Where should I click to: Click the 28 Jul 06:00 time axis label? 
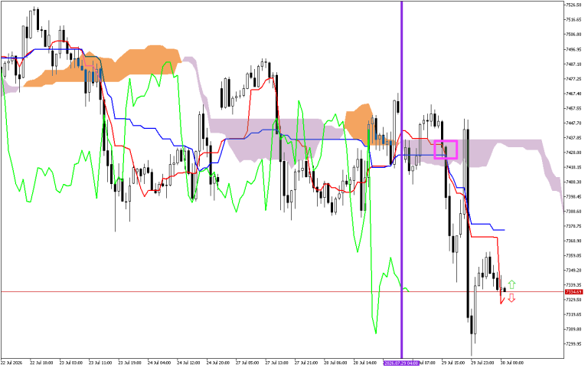pyautogui.click(x=335, y=363)
